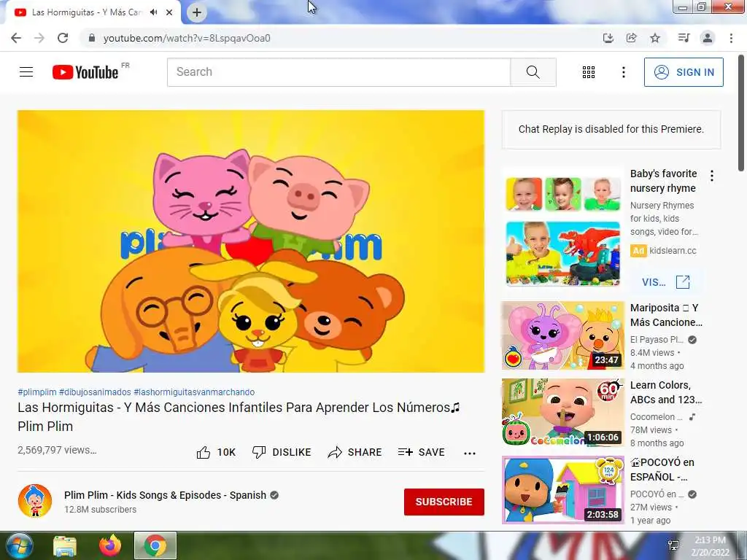Image resolution: width=747 pixels, height=560 pixels.
Task: Open the Chrome three-dot menu
Action: tap(731, 38)
